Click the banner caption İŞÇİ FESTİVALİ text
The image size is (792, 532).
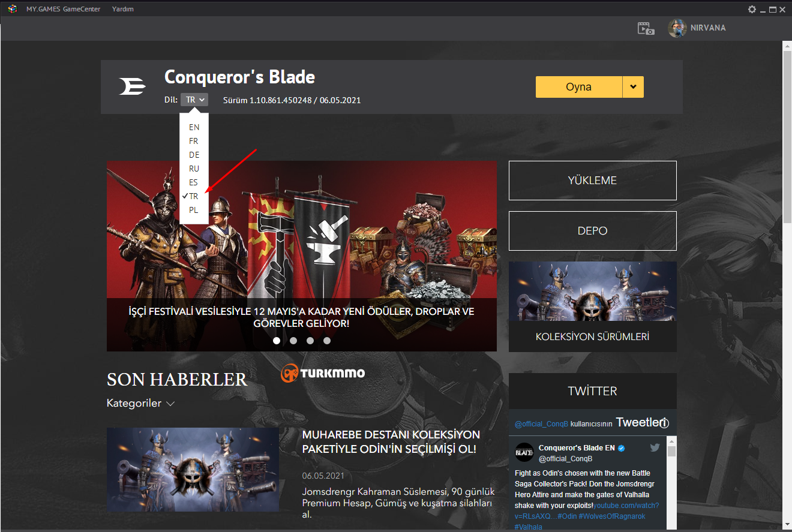pyautogui.click(x=302, y=318)
